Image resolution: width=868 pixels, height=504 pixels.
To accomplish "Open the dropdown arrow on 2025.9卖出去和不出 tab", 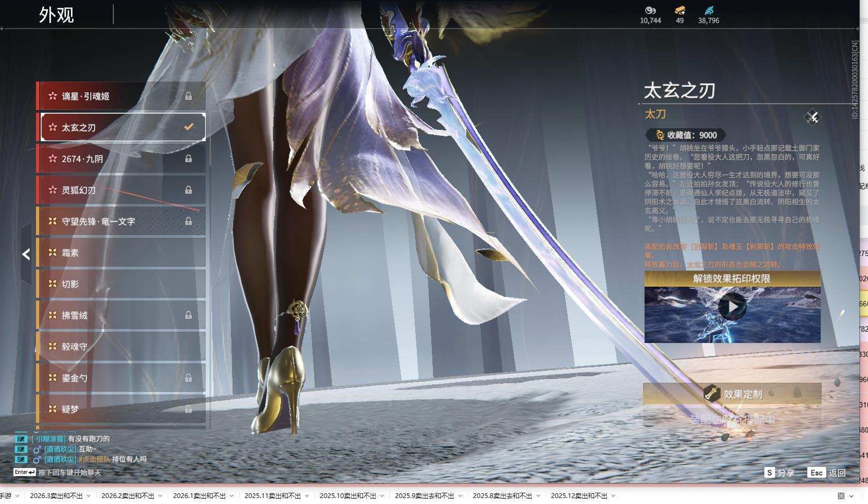I will (x=460, y=496).
